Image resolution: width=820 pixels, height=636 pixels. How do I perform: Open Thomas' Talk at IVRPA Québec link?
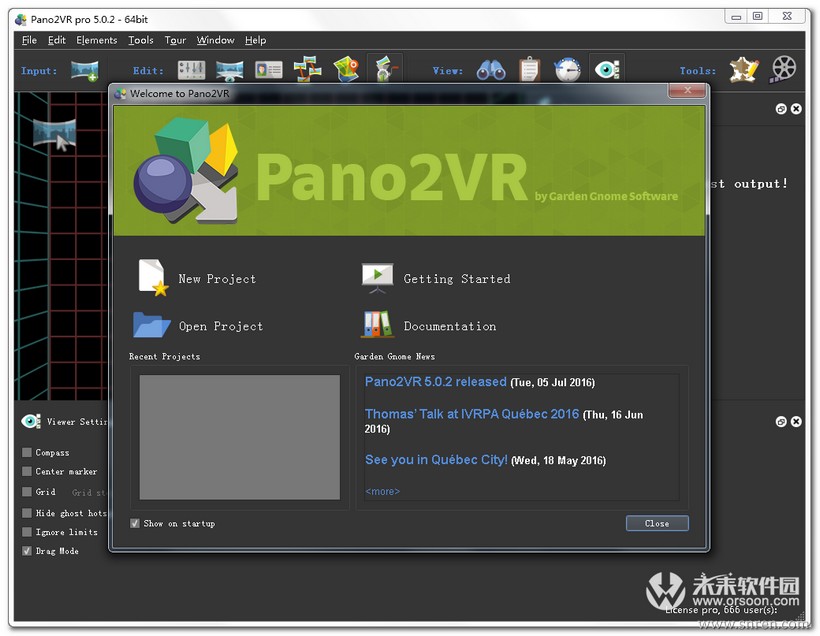coord(472,414)
